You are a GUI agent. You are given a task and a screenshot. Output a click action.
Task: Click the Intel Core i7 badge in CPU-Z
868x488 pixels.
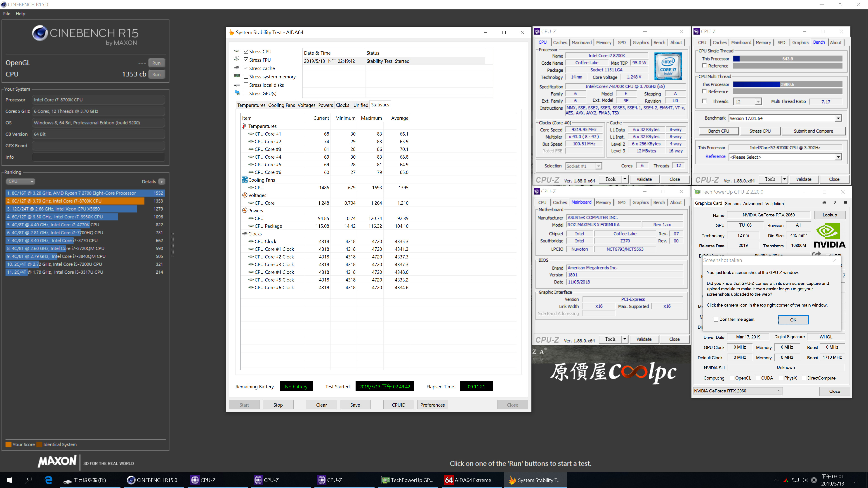668,66
